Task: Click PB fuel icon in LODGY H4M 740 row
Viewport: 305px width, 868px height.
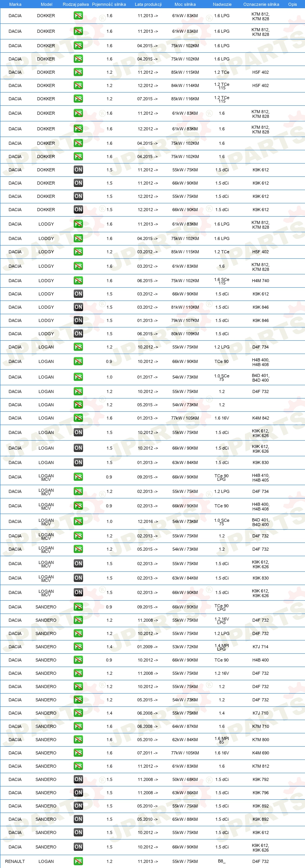Action: coord(78,281)
